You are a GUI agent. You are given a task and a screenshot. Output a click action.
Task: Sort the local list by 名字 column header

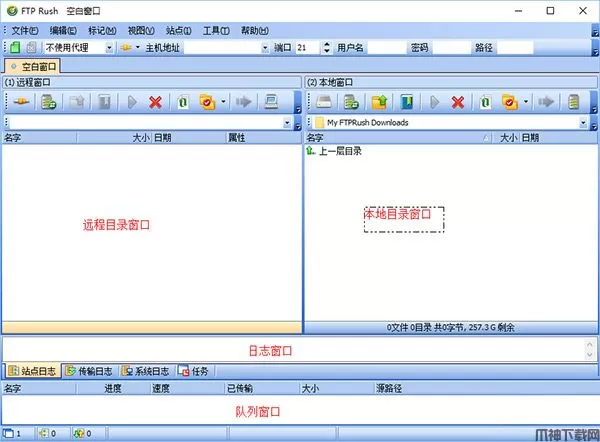[x=398, y=138]
